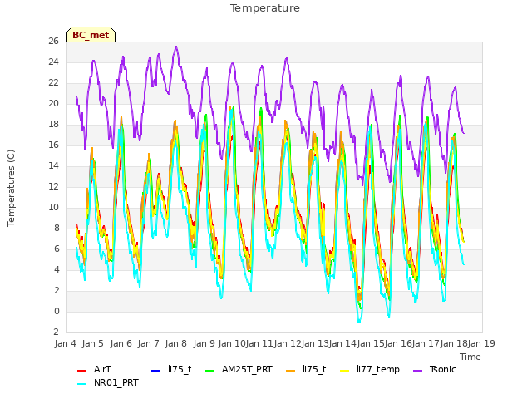The image size is (532, 399).
Task: Click the 6 y-axis tick label
Action: (57, 249)
